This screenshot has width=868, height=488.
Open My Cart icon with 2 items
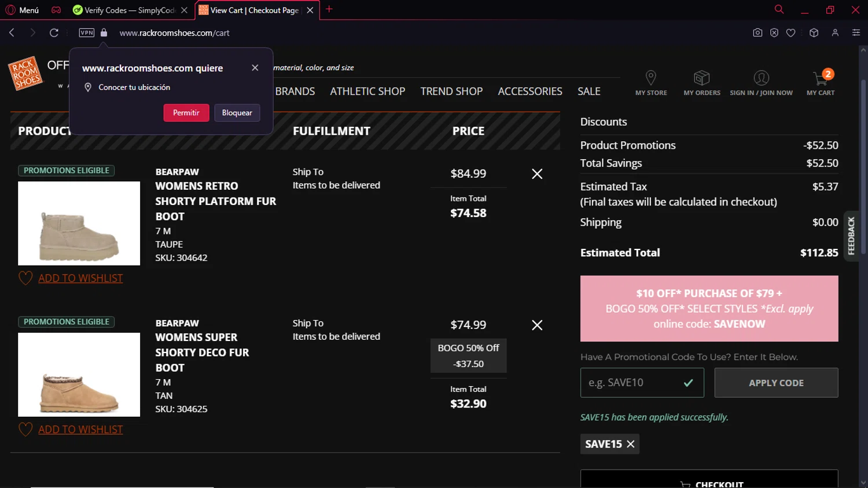[x=821, y=83]
